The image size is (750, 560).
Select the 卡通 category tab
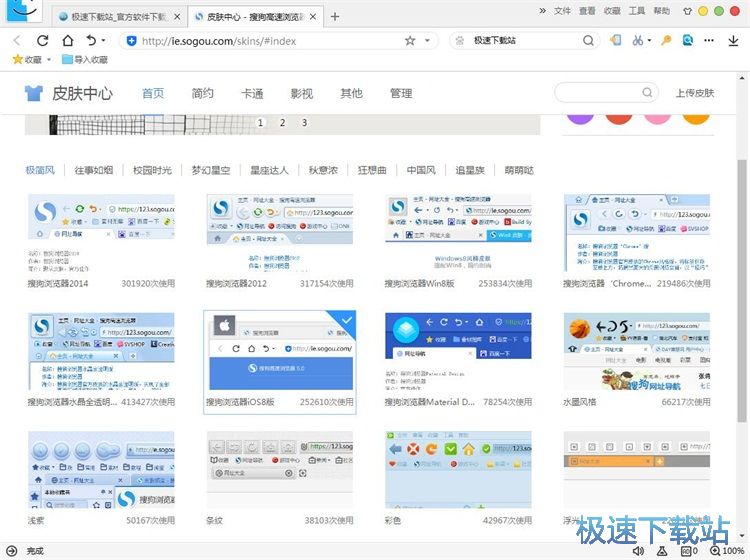pos(252,93)
